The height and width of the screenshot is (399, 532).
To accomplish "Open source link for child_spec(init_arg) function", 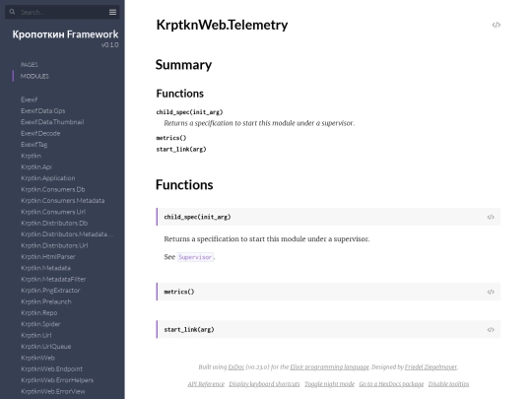I will pyautogui.click(x=491, y=217).
